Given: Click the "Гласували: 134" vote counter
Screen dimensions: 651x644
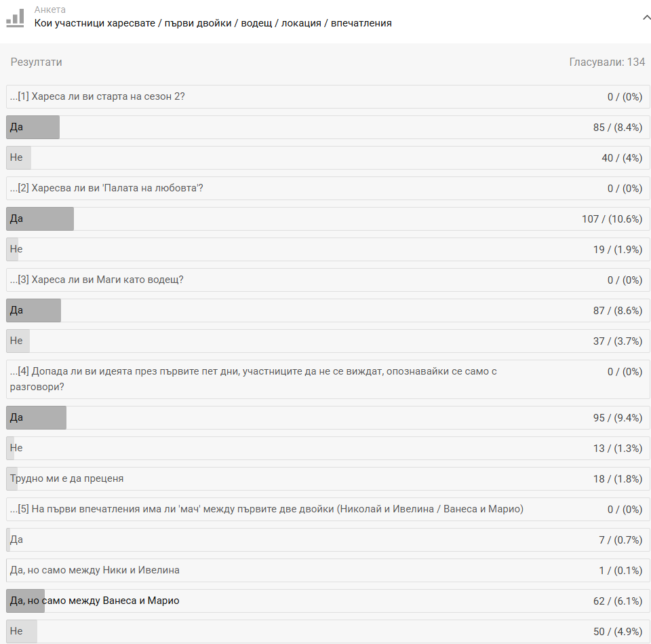Looking at the screenshot, I should point(607,62).
